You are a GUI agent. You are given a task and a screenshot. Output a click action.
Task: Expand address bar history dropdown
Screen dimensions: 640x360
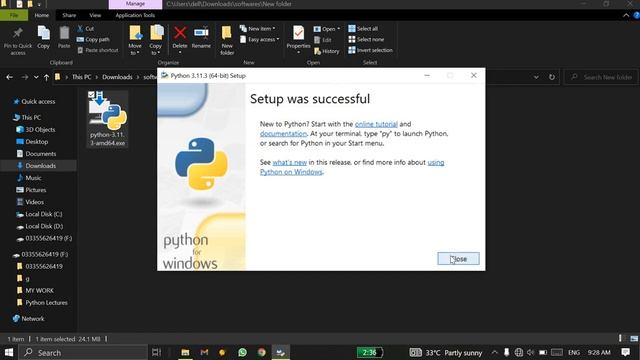point(536,77)
